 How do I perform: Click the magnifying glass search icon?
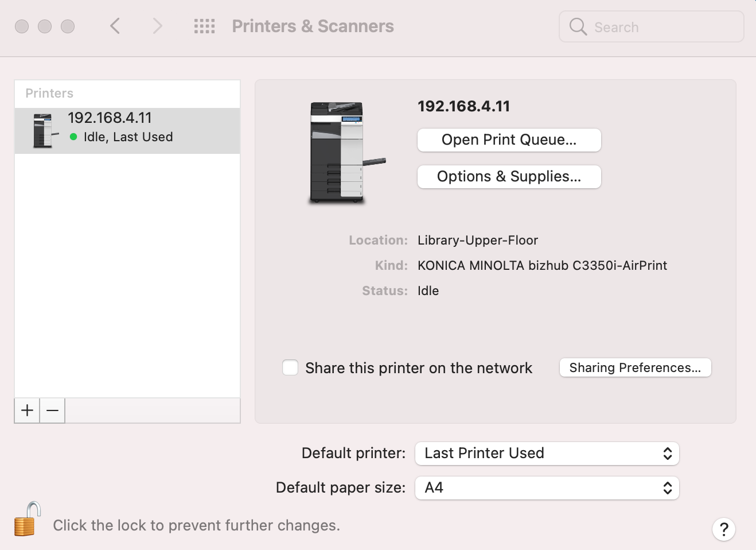pos(578,27)
